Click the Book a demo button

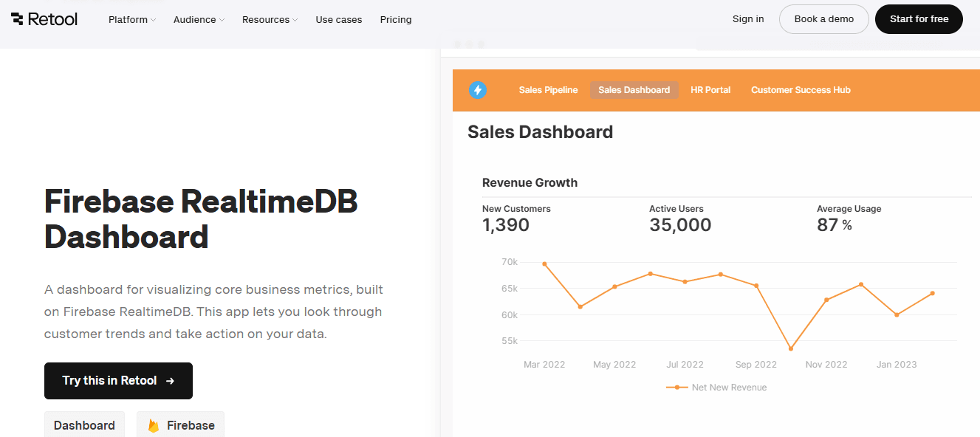coord(824,19)
